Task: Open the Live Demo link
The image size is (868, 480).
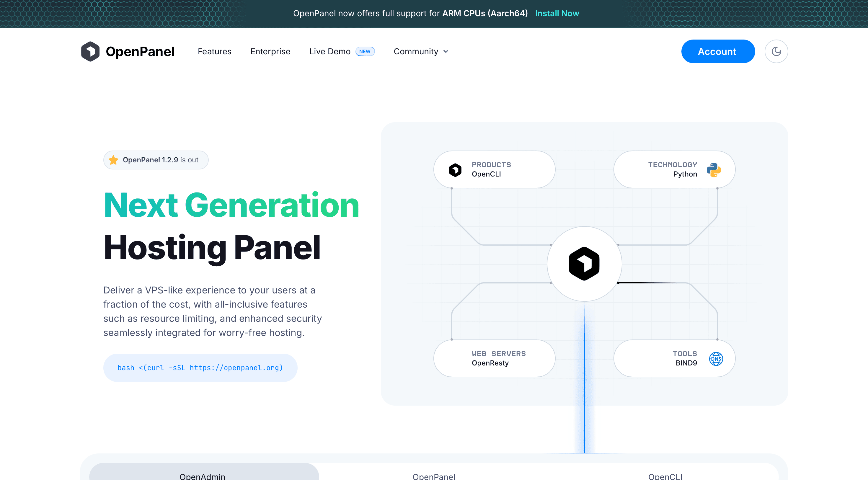Action: click(x=329, y=52)
